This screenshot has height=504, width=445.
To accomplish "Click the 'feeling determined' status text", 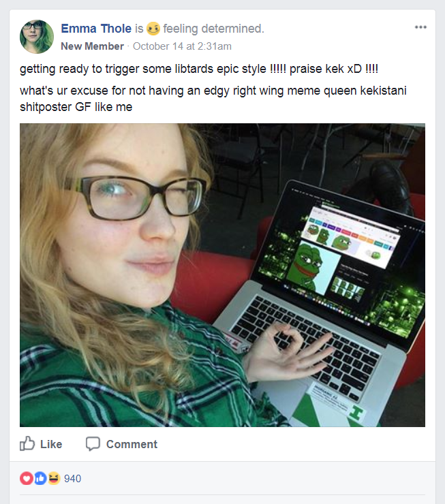I will click(213, 29).
